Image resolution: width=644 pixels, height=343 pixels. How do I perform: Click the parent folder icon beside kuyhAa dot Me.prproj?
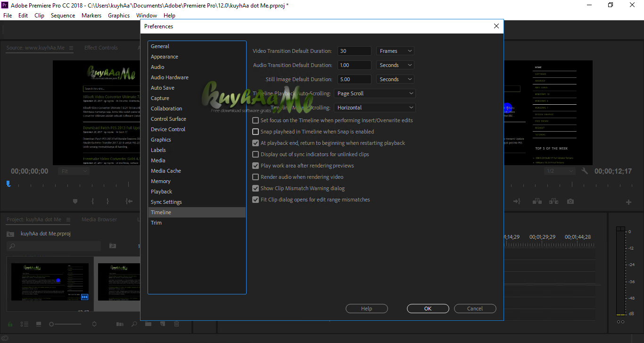[10, 234]
